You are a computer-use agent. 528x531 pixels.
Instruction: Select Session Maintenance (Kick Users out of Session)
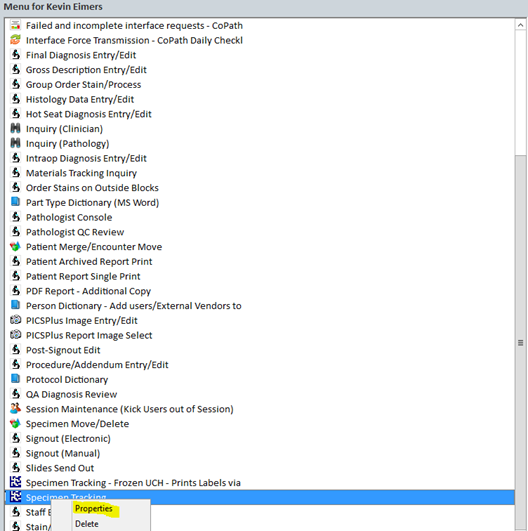pos(130,409)
